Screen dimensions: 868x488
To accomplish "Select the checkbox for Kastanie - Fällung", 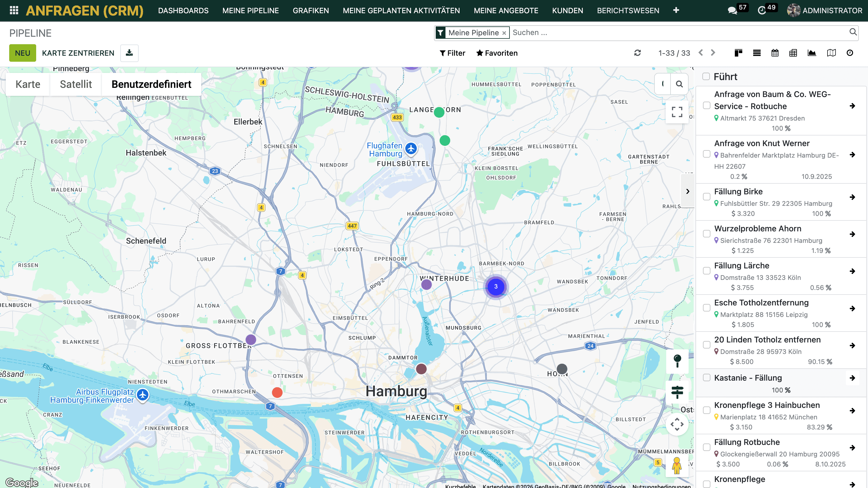I will point(707,377).
